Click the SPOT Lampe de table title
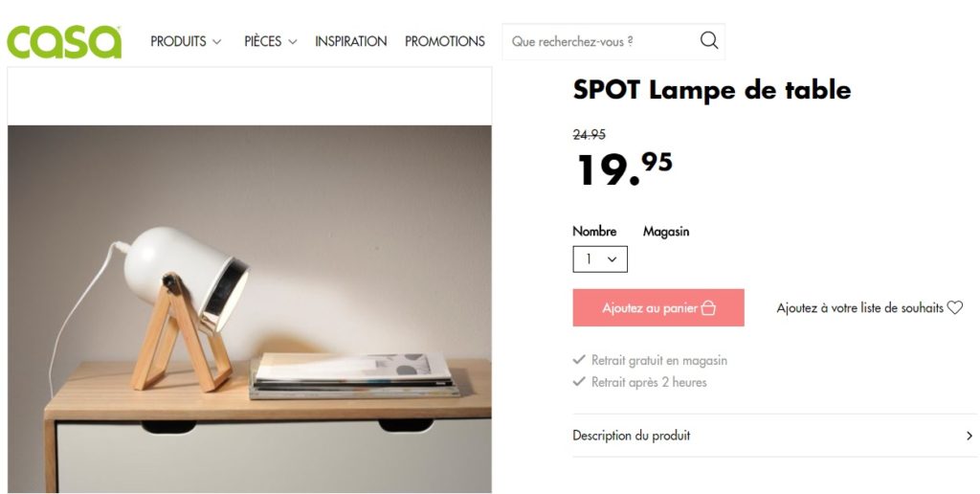This screenshot has width=980, height=494. click(712, 90)
